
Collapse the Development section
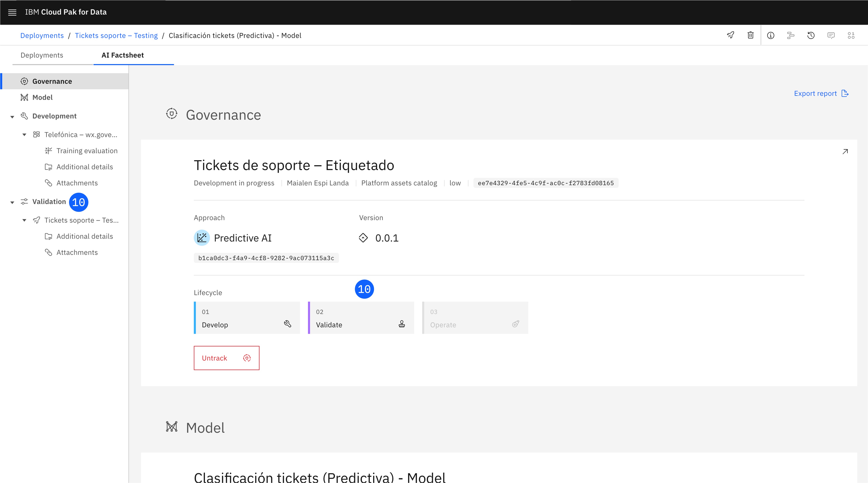(x=12, y=117)
